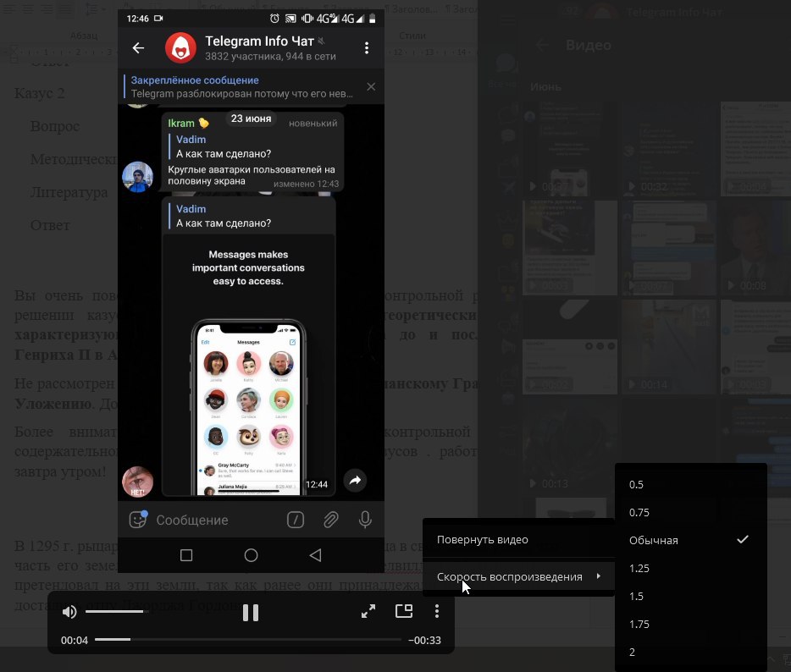Click новенький member tag

313,124
